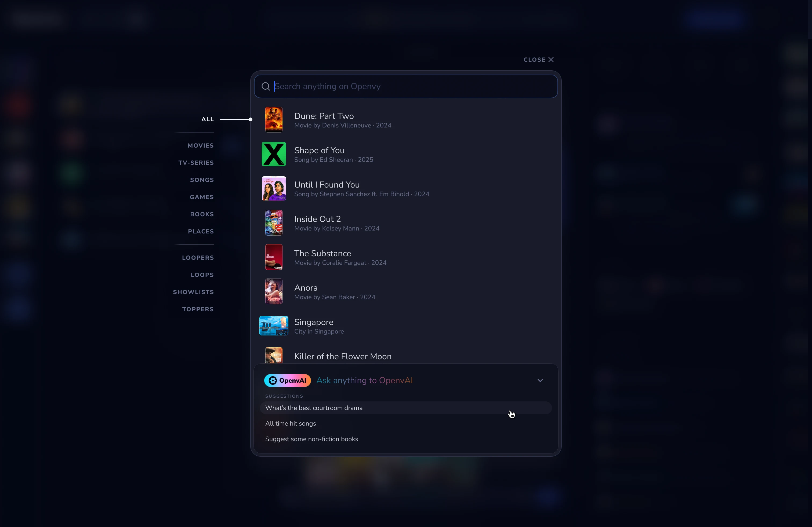Click Suggest some non-fiction books
The image size is (812, 527).
[x=311, y=440]
